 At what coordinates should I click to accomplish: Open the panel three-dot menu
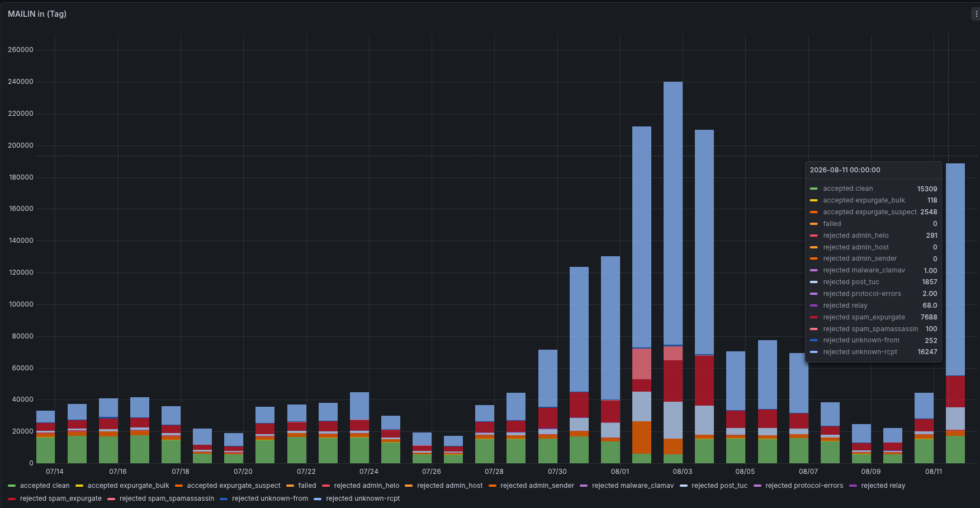click(x=976, y=14)
